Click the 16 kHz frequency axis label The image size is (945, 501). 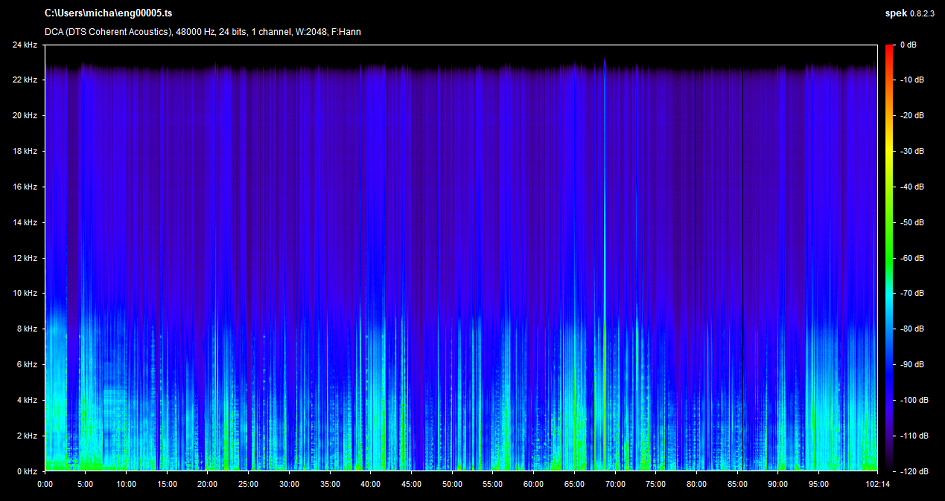click(25, 187)
